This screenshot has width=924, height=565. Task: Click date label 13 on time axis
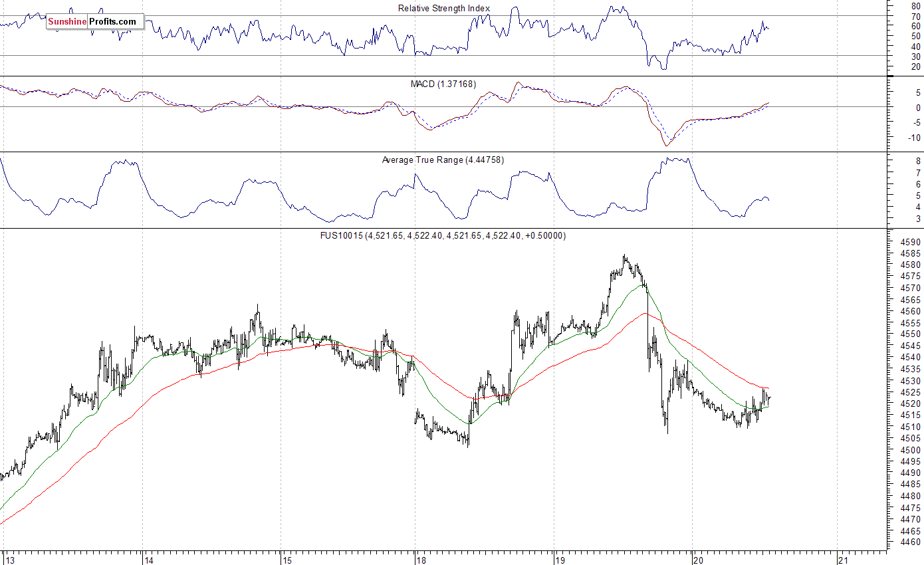coord(9,560)
